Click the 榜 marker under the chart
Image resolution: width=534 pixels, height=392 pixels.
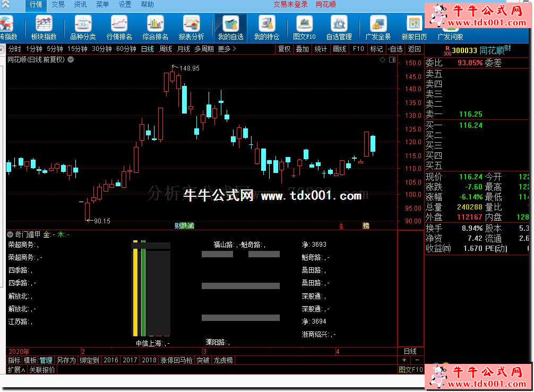coord(366,225)
